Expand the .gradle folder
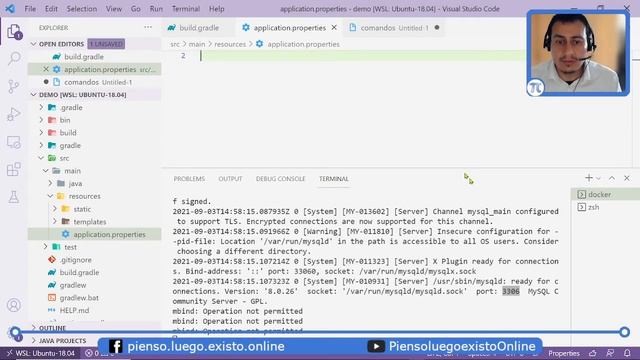 [41, 107]
